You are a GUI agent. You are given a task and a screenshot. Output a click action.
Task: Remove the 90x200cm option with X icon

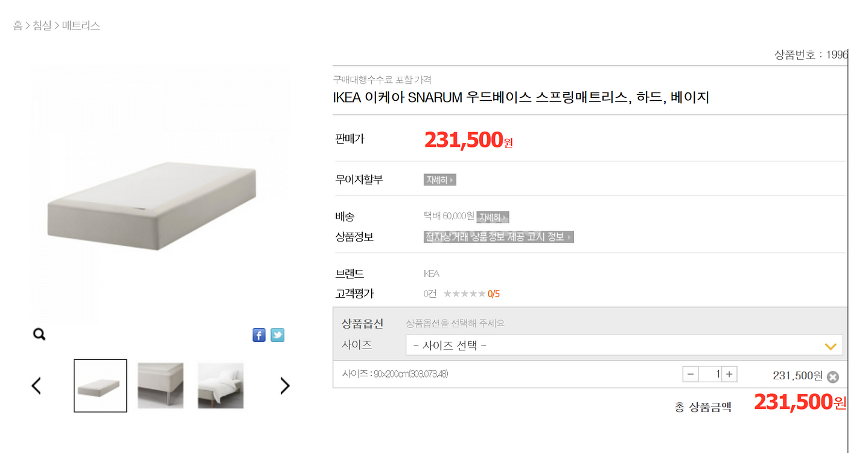[832, 376]
